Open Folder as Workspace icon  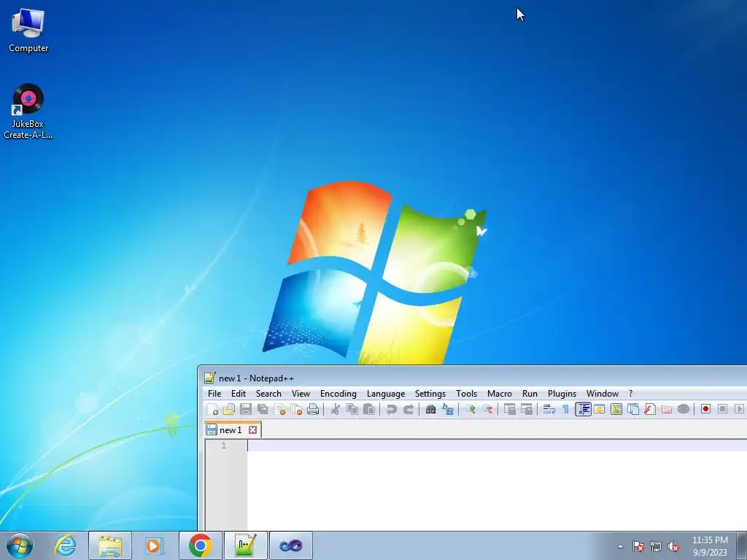pyautogui.click(x=667, y=410)
